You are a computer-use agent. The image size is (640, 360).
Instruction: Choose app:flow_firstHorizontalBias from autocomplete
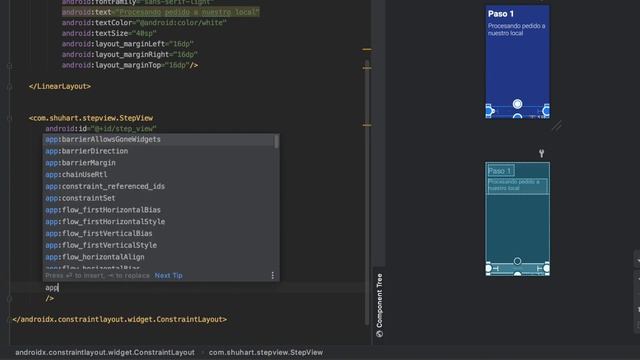[159, 210]
